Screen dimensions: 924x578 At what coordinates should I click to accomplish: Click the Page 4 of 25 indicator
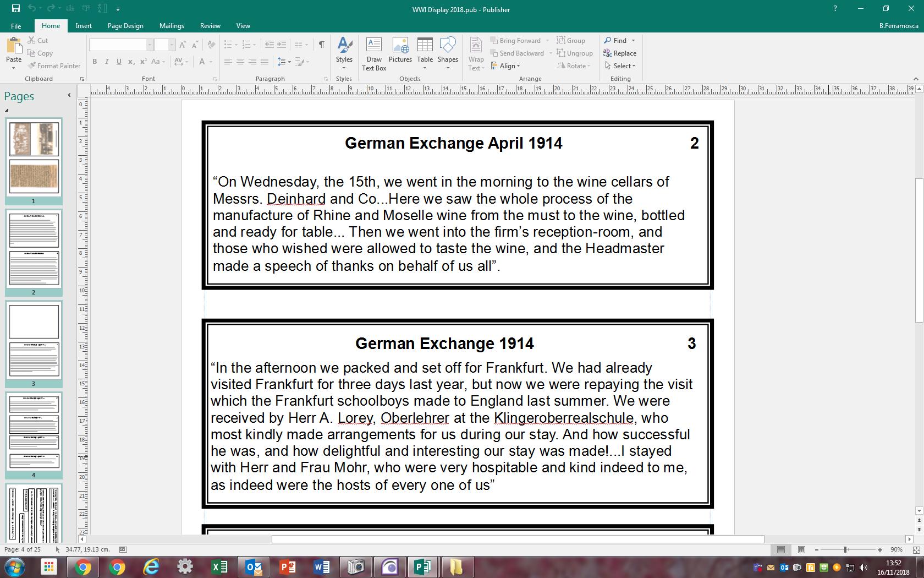pos(23,549)
